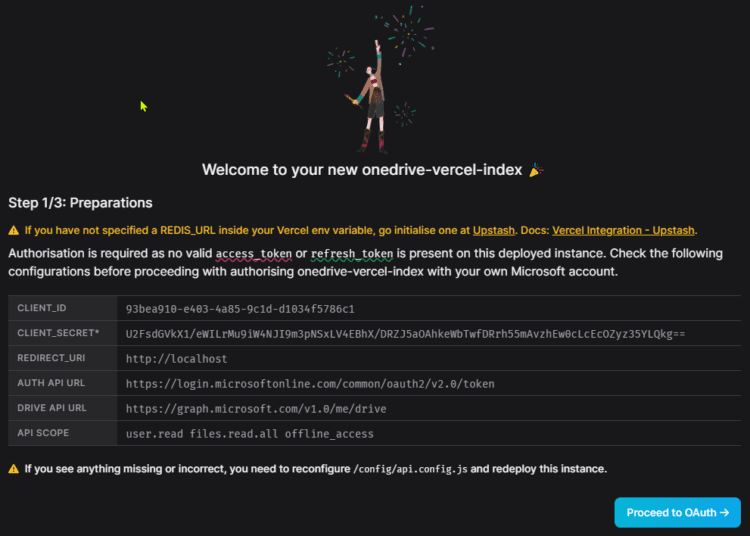Screen dimensions: 750x536
Task: Click the /config/api.config.js path text
Action: coord(410,469)
